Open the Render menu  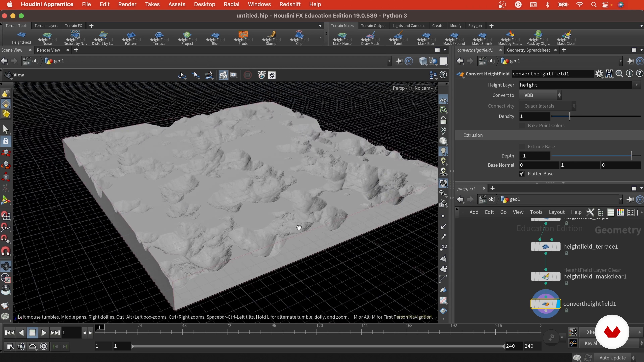127,4
